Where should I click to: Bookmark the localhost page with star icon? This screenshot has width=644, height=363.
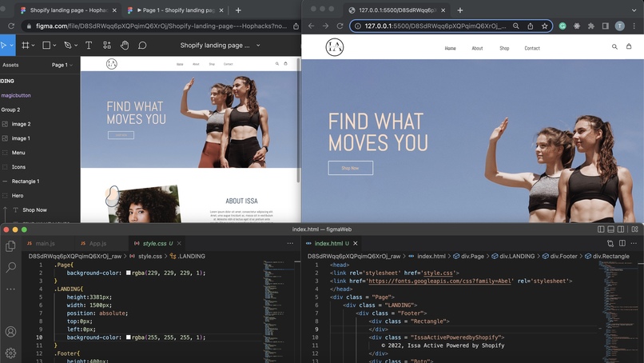[x=545, y=26]
